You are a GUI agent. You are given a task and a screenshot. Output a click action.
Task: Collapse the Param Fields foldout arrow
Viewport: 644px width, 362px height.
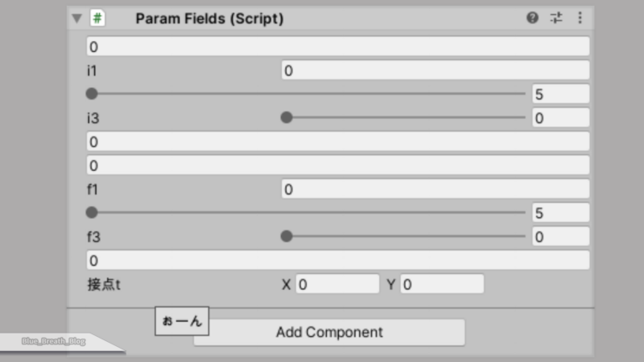point(77,18)
